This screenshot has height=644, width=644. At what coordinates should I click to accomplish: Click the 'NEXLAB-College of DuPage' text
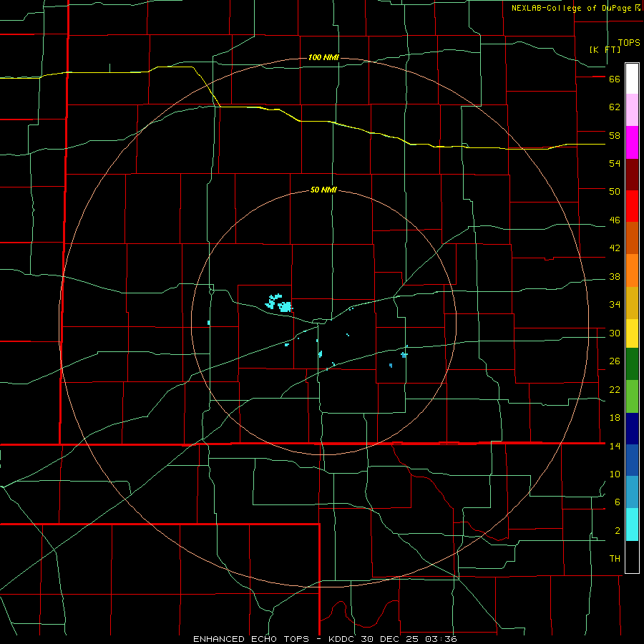tap(571, 8)
